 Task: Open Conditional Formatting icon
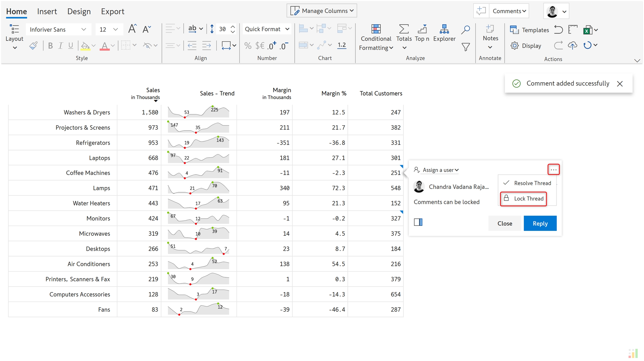(x=376, y=29)
